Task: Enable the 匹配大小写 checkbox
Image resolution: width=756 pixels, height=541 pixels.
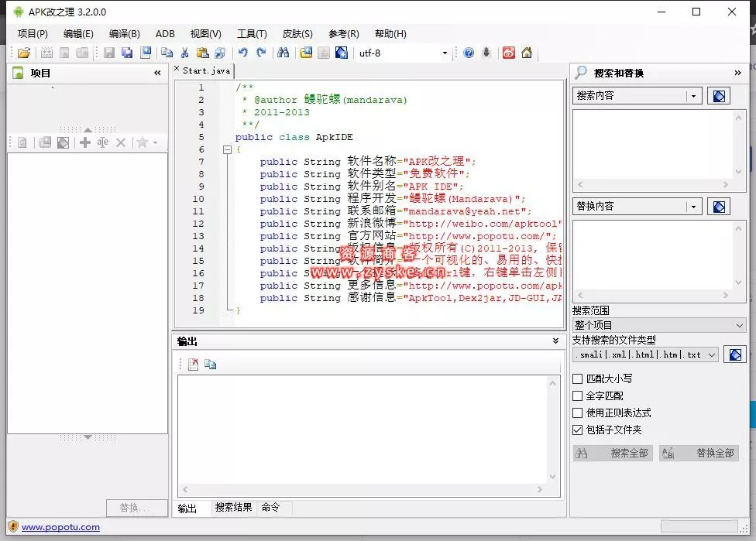Action: [x=577, y=379]
